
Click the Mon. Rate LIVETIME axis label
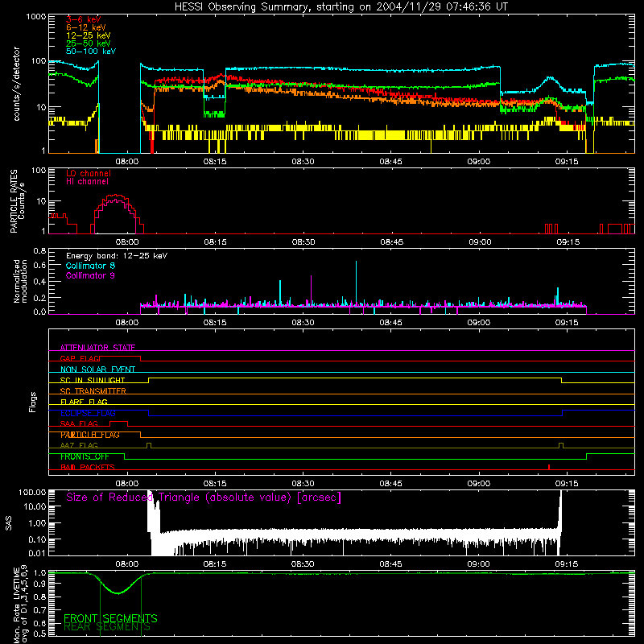click(x=20, y=604)
